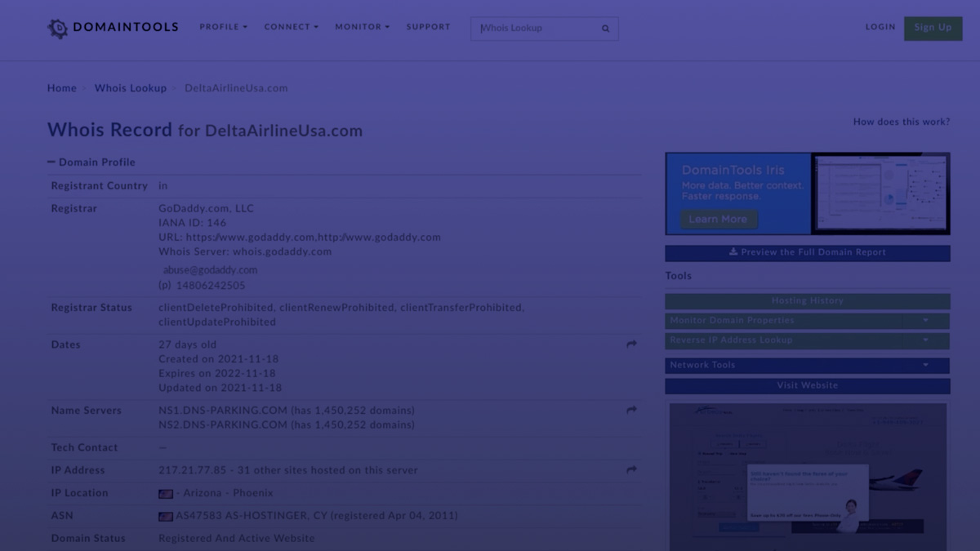Screen dimensions: 980x551
Task: Click DeltaAirlineUsa.com in the breadcrumb
Action: click(x=236, y=88)
